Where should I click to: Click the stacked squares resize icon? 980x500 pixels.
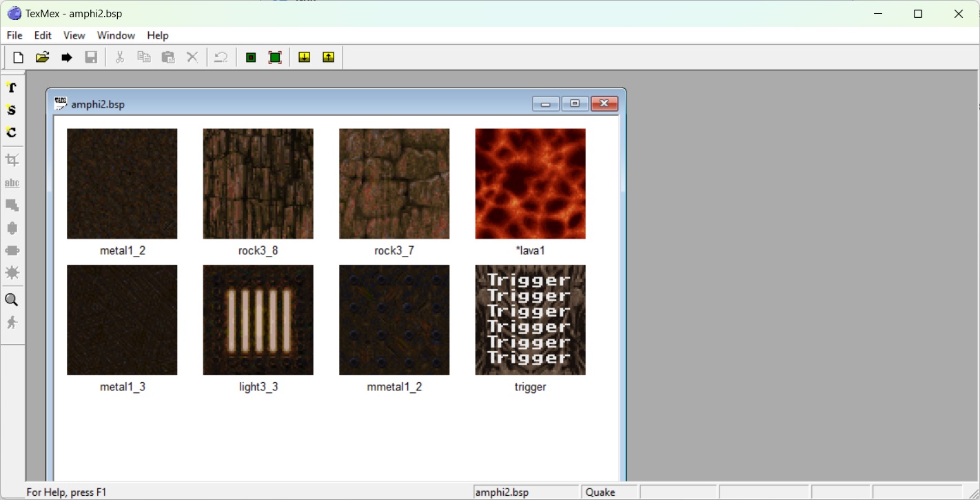pyautogui.click(x=12, y=206)
